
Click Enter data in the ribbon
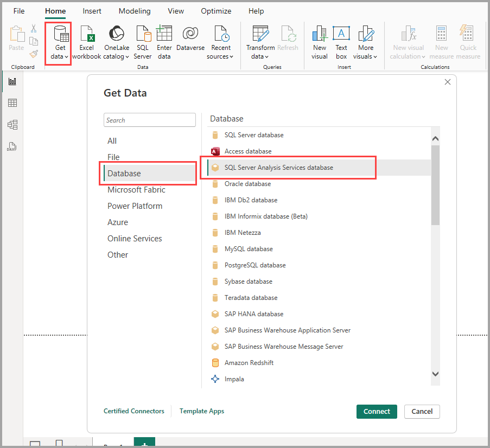[x=164, y=43]
